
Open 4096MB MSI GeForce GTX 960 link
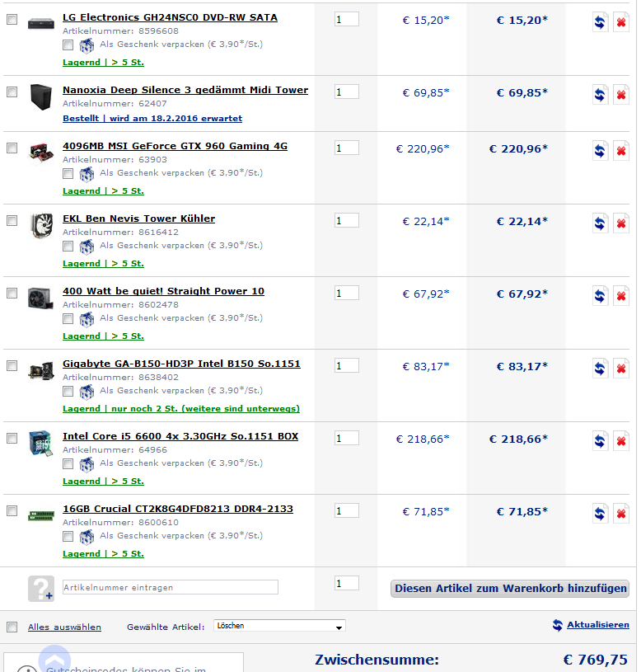point(175,146)
